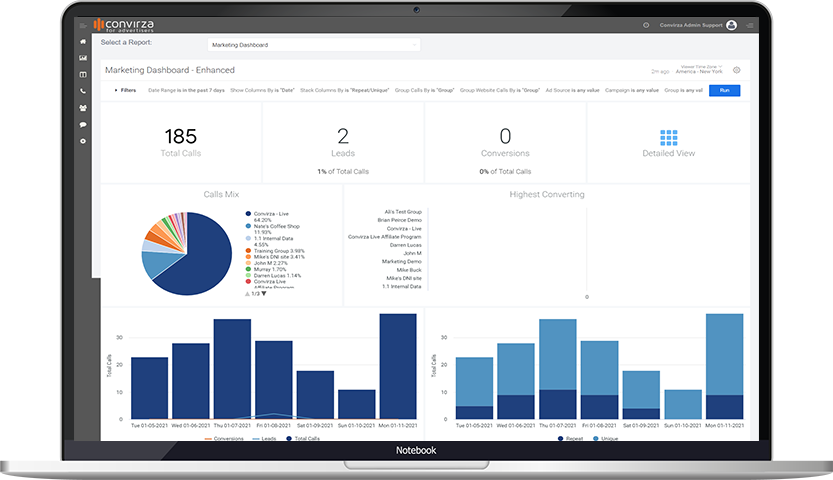Click the chat bubble sidebar icon

pos(83,124)
